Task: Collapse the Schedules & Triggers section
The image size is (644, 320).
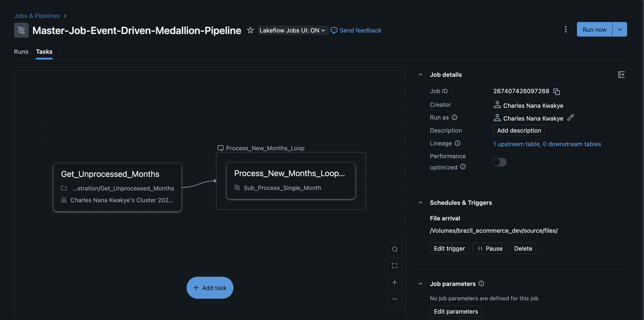Action: point(421,203)
